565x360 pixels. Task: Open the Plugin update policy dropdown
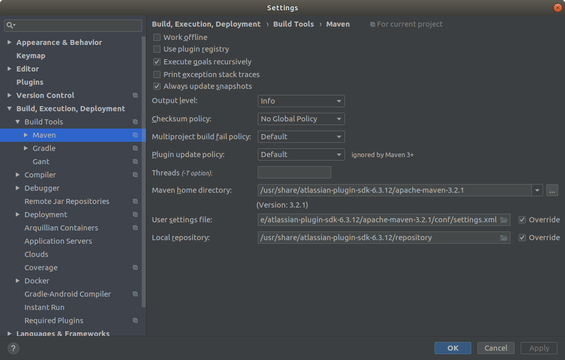[301, 154]
